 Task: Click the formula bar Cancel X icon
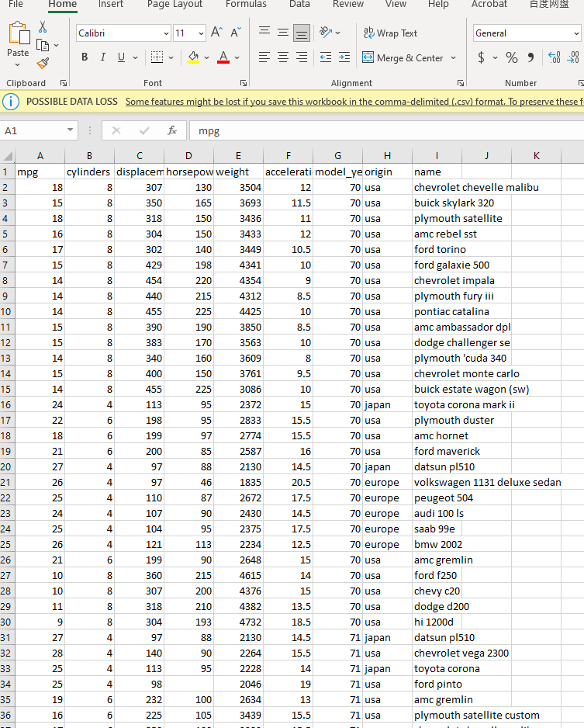pos(116,131)
